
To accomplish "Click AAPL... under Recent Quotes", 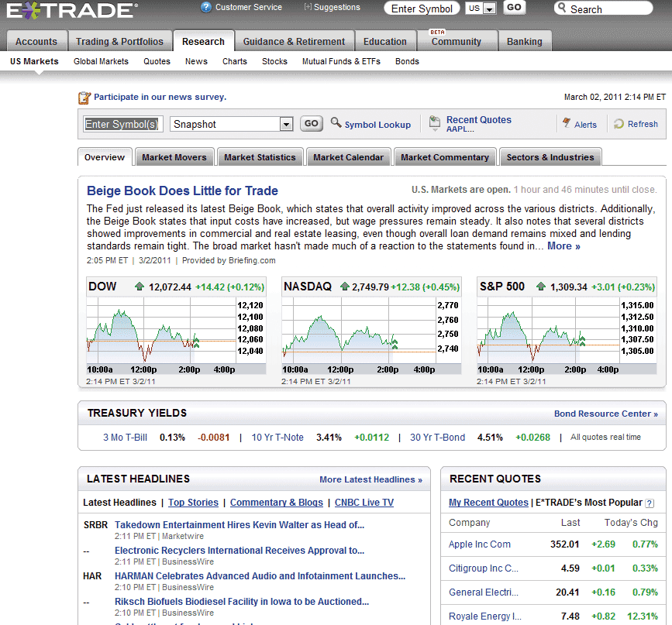I will tap(460, 129).
